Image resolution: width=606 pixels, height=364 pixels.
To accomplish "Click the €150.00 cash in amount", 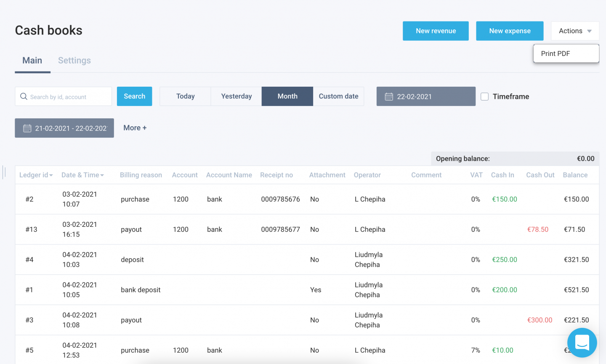I will (505, 199).
